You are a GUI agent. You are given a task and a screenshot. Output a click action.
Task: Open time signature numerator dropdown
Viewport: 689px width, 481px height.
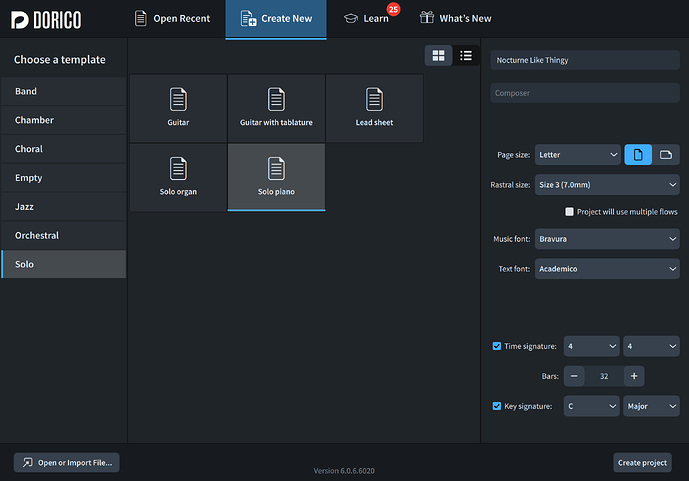click(591, 346)
